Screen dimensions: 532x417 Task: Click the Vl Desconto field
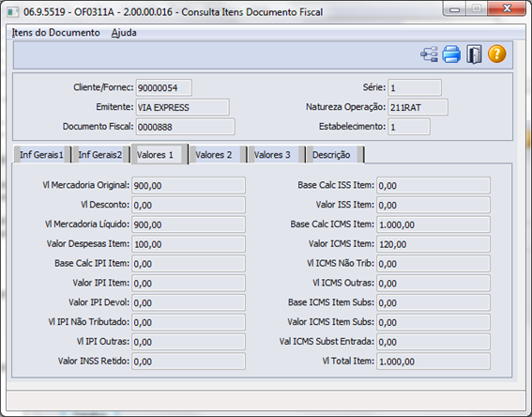click(189, 205)
